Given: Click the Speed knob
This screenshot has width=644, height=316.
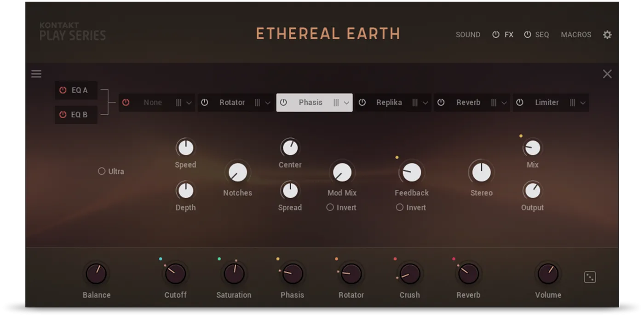Looking at the screenshot, I should click(x=185, y=148).
